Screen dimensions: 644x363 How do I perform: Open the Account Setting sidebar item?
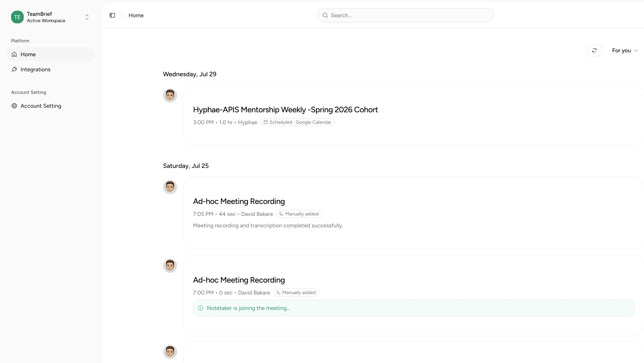click(50, 106)
